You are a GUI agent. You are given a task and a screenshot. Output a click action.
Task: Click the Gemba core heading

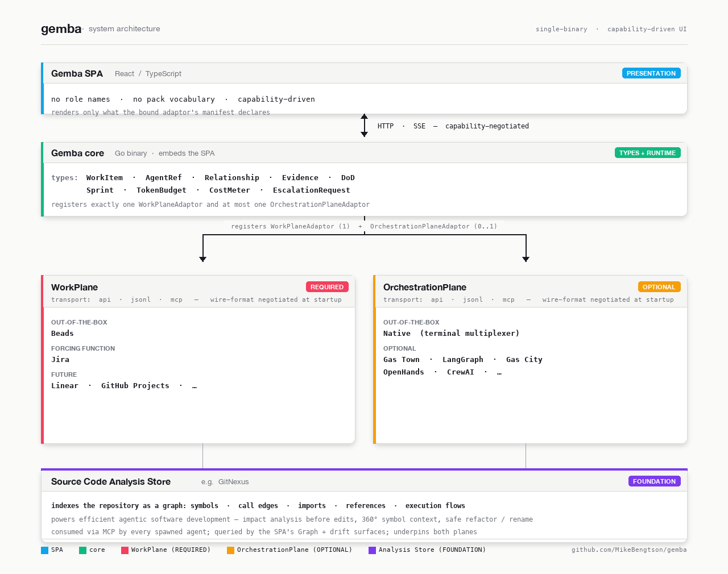point(77,153)
